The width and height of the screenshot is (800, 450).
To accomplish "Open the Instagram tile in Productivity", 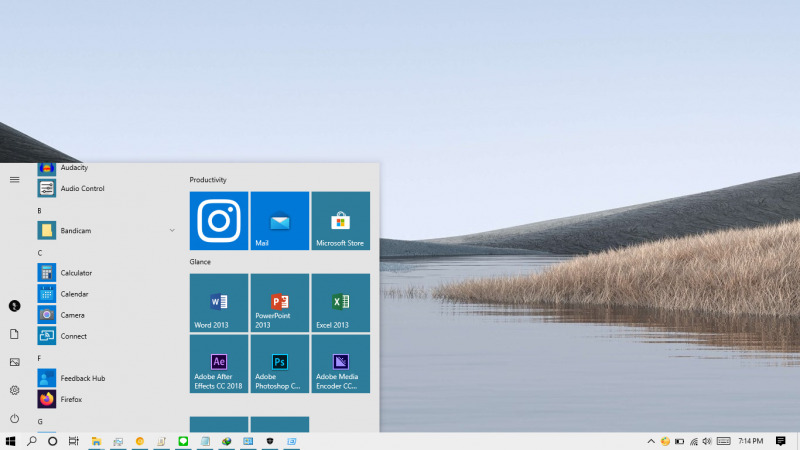I will point(219,220).
